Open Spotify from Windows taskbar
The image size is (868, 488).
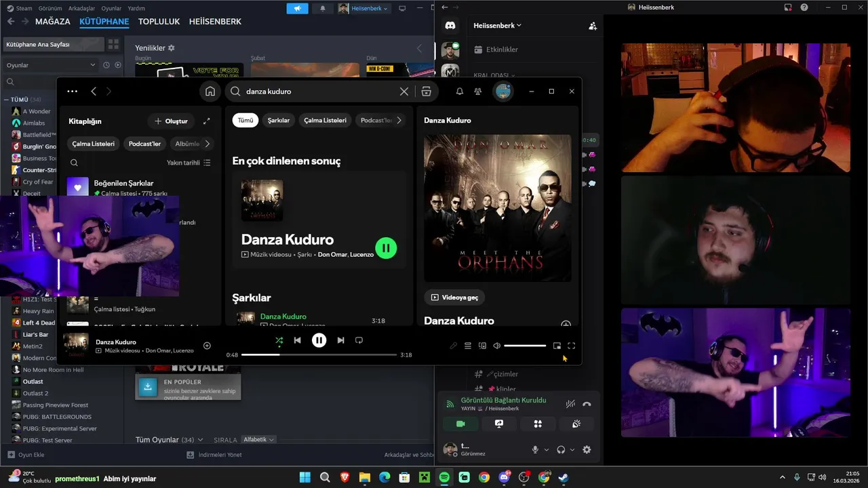pos(444,477)
